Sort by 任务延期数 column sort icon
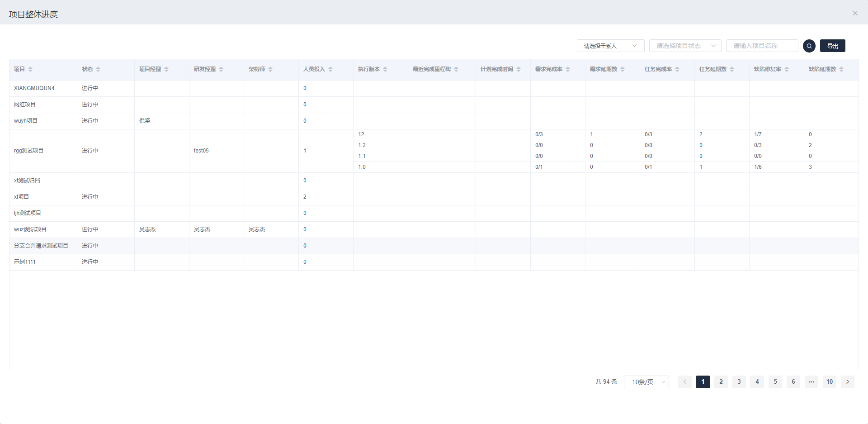868x424 pixels. tap(732, 69)
